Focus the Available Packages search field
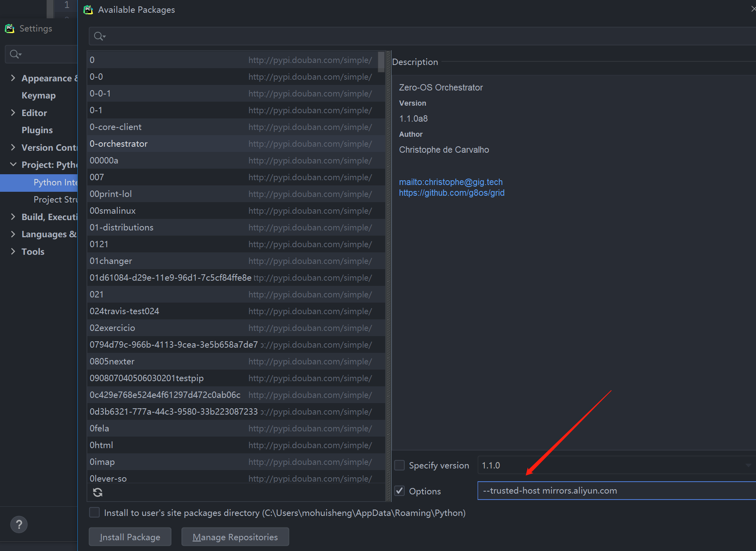The width and height of the screenshot is (756, 551). tap(422, 36)
